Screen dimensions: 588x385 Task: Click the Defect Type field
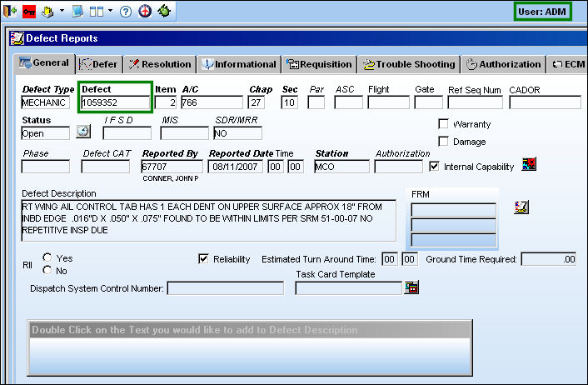[45, 102]
